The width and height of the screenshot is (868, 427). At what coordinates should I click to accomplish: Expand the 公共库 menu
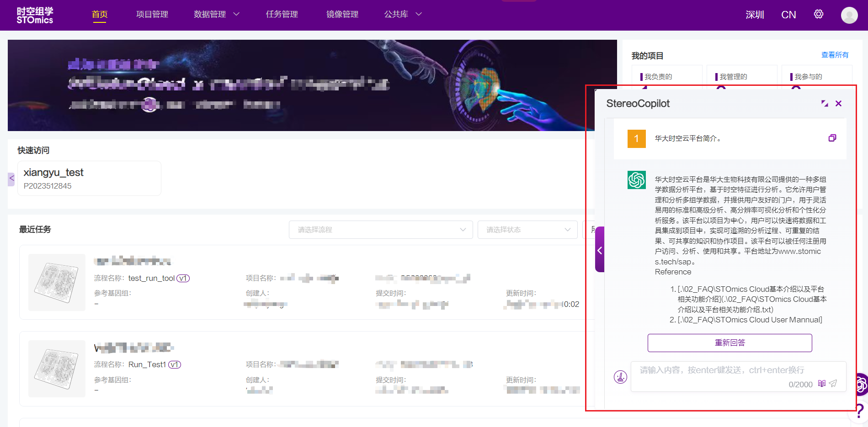[x=403, y=15]
